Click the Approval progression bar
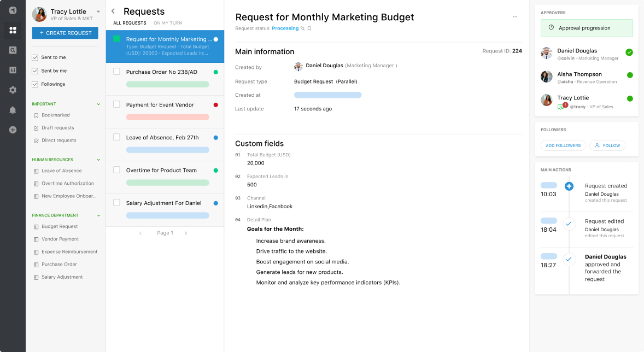 coord(586,28)
